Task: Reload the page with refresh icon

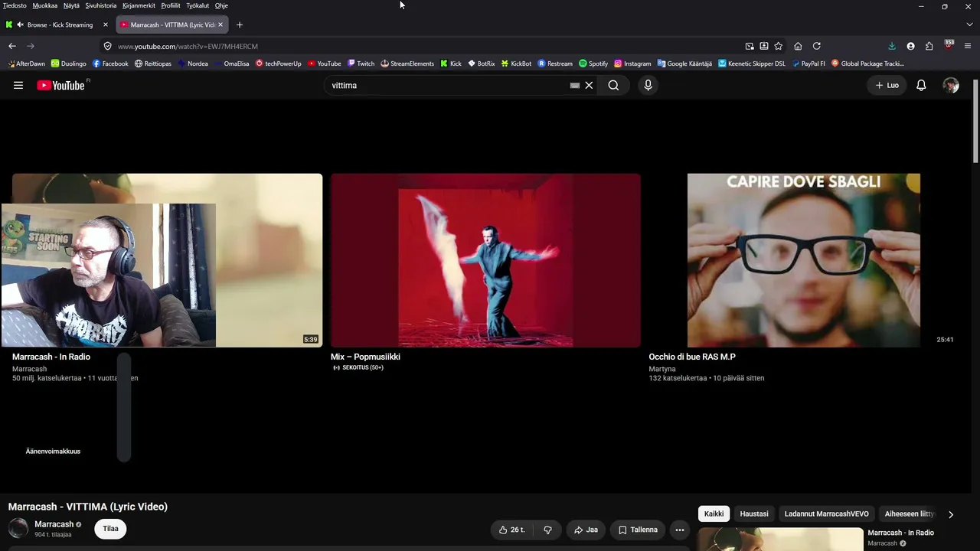Action: pos(816,46)
